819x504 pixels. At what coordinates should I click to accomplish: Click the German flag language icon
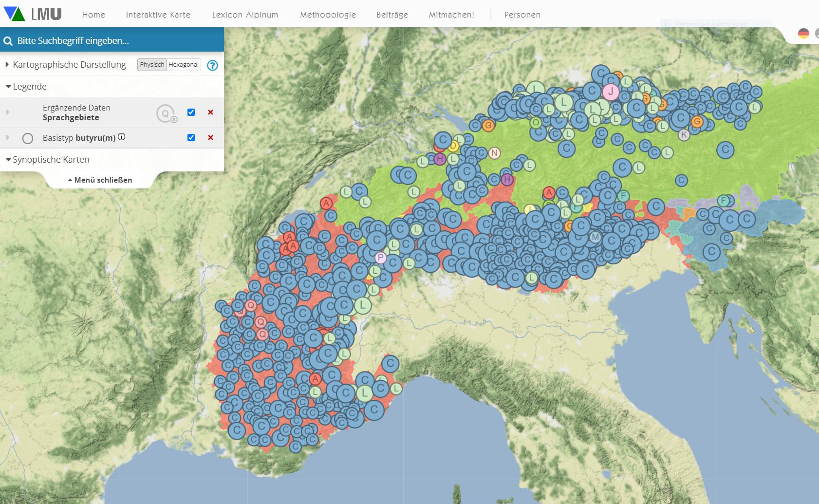pyautogui.click(x=803, y=34)
